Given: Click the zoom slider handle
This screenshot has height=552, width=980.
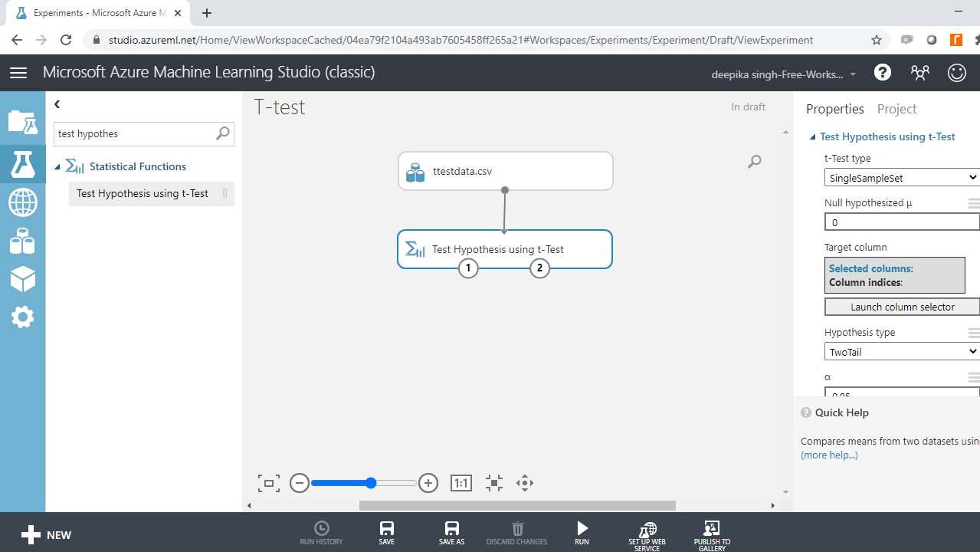Looking at the screenshot, I should click(x=371, y=483).
